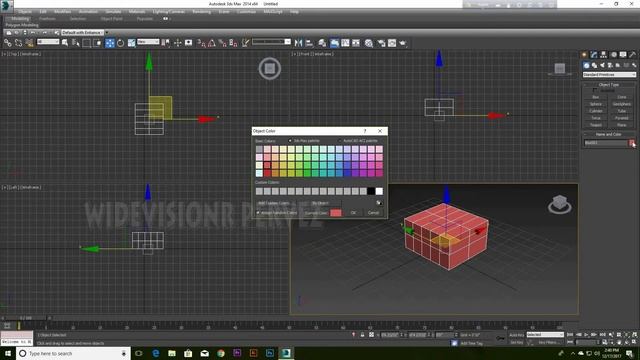Choose the Rectangular Selection Region tool
The height and width of the screenshot is (360, 640).
pos(87,43)
